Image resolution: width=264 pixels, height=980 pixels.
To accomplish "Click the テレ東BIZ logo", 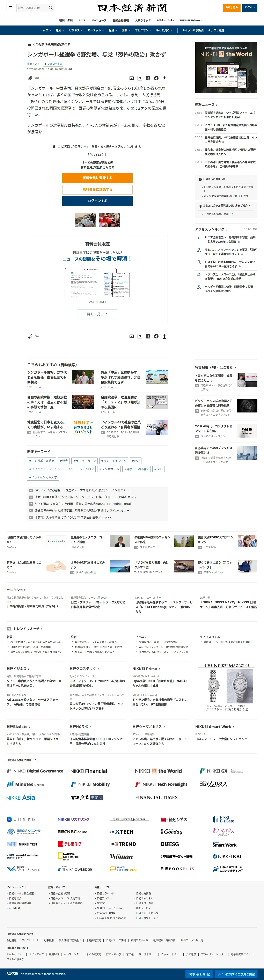I will tap(70, 844).
